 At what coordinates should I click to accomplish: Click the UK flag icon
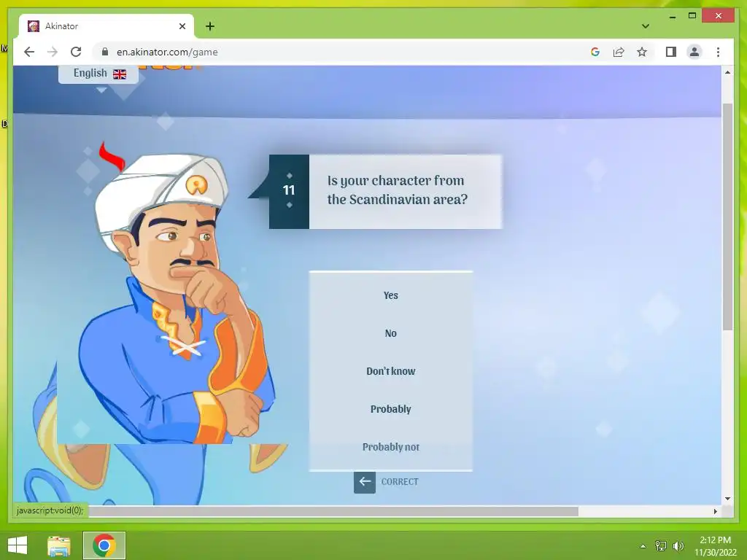point(120,74)
